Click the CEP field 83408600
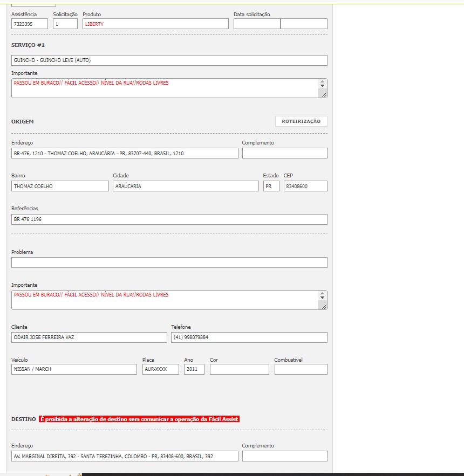Screen dimensions: 464x476 [x=305, y=186]
